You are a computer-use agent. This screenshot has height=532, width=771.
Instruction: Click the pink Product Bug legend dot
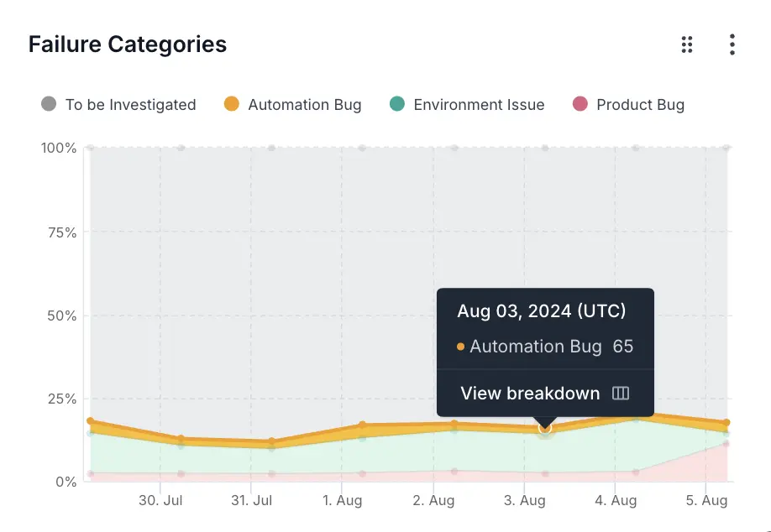580,104
